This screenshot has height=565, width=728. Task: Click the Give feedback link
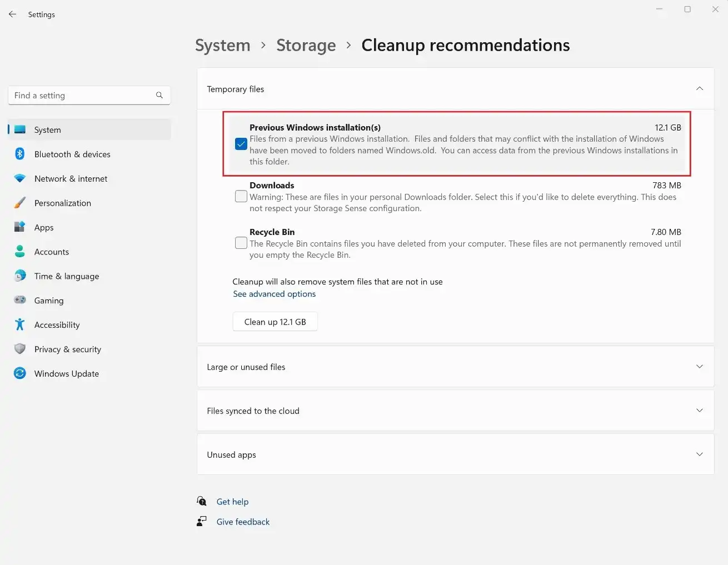tap(243, 522)
